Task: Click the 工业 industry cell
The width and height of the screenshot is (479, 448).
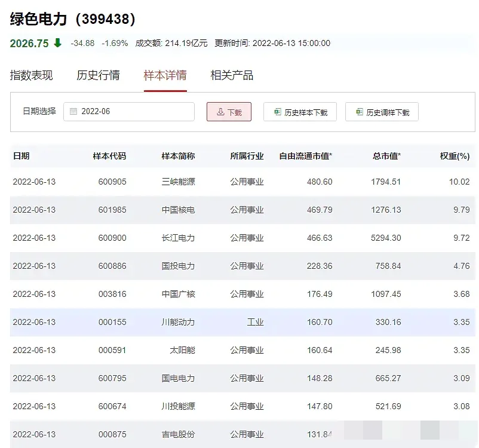Action: (256, 323)
